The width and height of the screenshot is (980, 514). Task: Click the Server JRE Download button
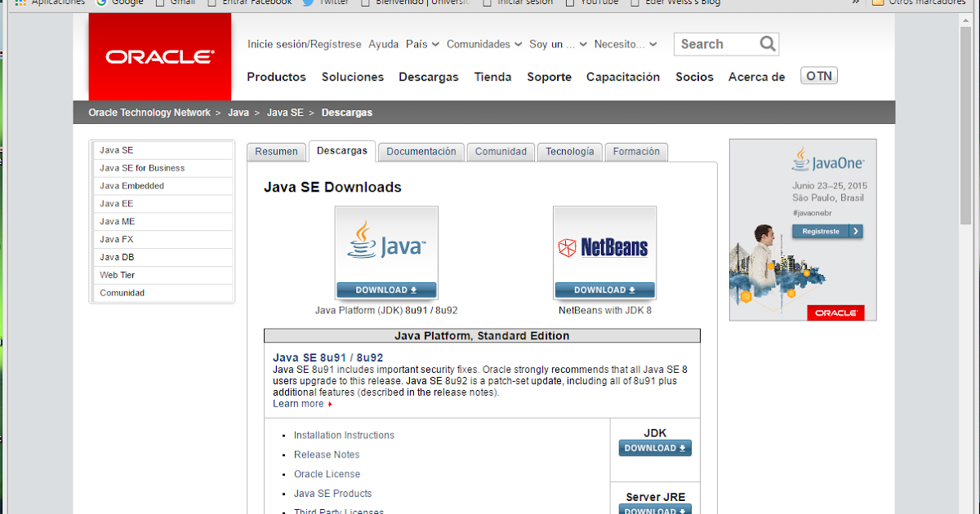coord(655,510)
